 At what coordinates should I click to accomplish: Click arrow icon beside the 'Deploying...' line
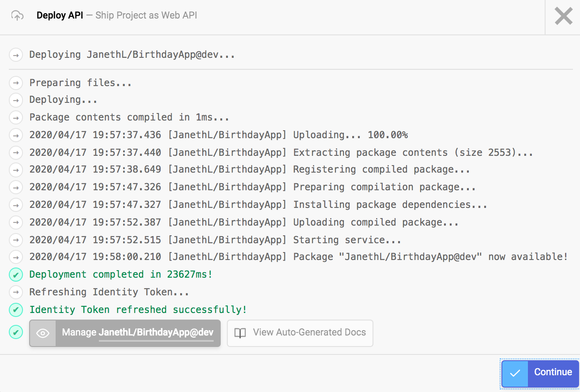click(x=16, y=100)
